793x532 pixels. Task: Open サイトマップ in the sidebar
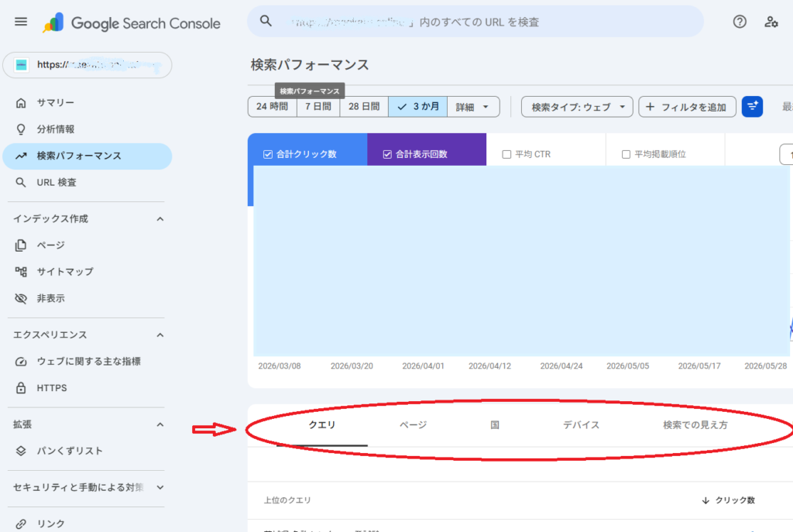(88, 272)
